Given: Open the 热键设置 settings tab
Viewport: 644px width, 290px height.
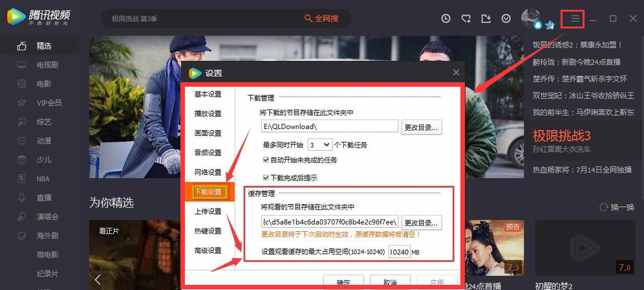Looking at the screenshot, I should pos(208,231).
